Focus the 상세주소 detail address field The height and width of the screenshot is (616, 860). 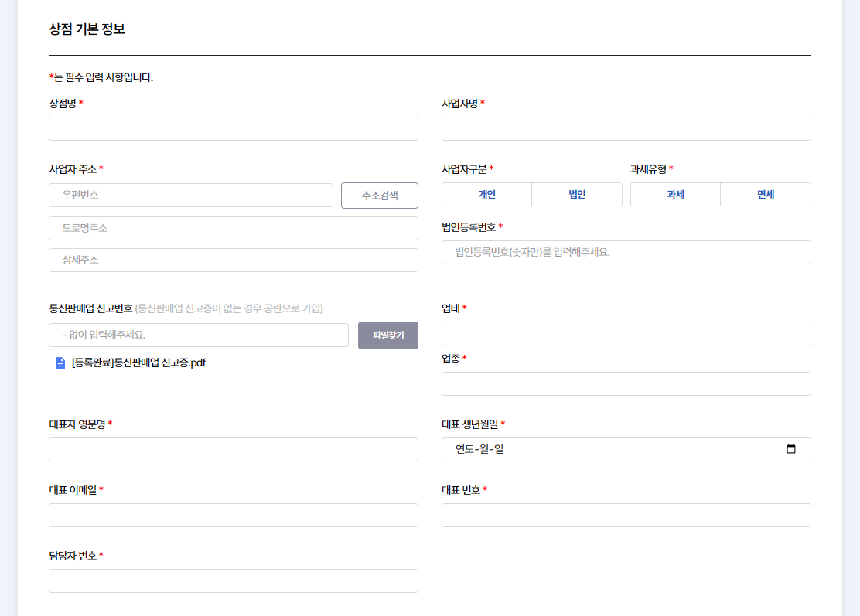[x=233, y=260]
